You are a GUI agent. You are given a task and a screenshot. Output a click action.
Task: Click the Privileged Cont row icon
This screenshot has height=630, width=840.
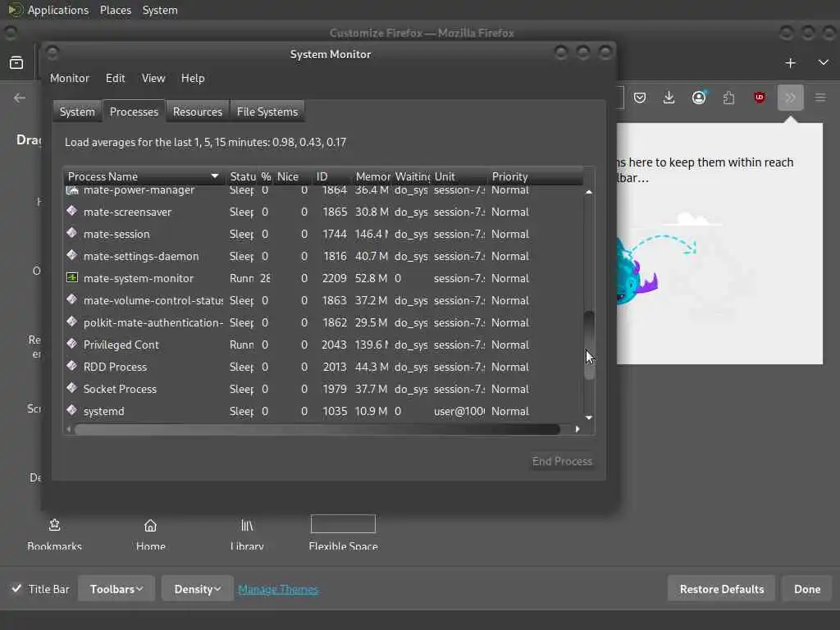(72, 344)
